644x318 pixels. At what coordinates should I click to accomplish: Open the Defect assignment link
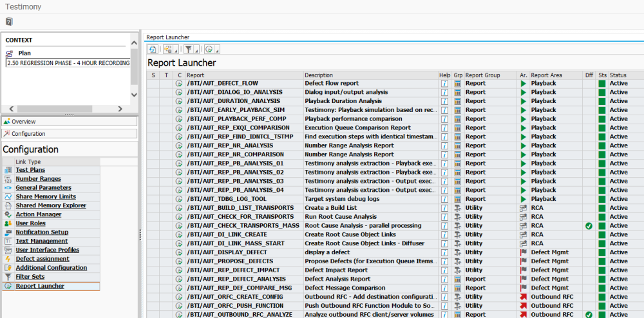coord(43,259)
